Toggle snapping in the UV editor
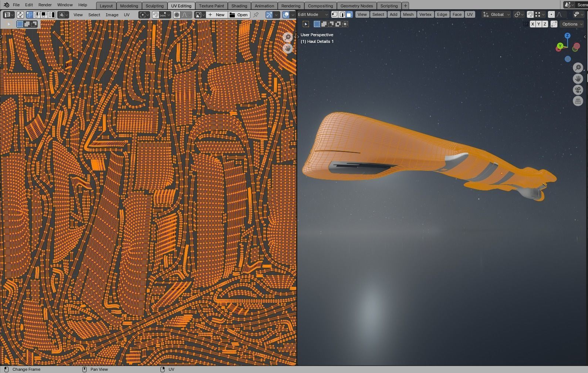588x373 pixels. [156, 15]
